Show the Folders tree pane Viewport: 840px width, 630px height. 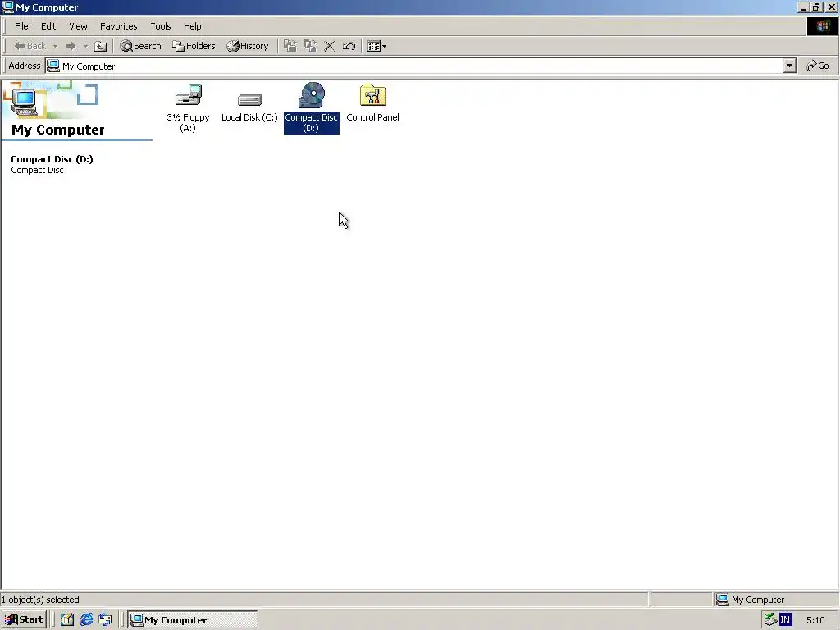(194, 46)
